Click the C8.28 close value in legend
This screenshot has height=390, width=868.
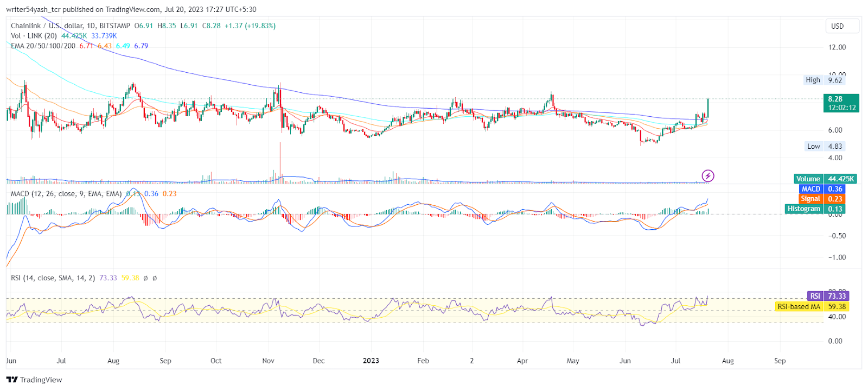tap(212, 26)
